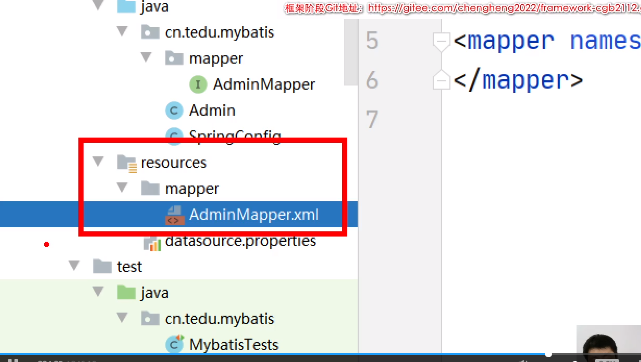This screenshot has height=362, width=641.
Task: Click the cn.tedu.mybatis package icon under main
Action: coord(150,32)
